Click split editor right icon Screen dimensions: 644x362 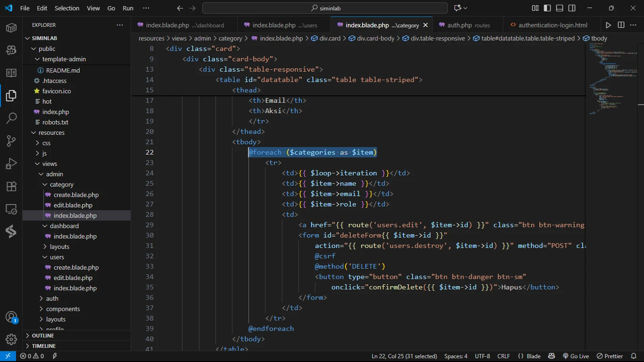click(621, 25)
